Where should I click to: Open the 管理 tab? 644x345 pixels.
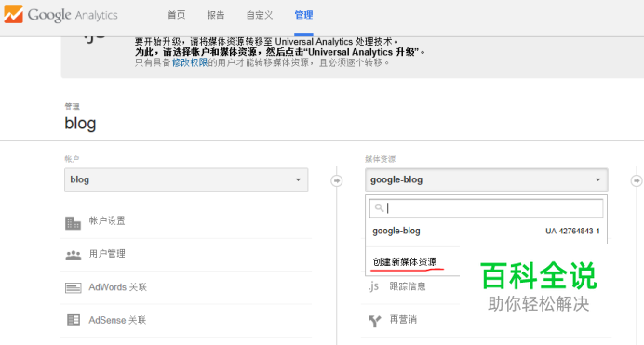click(304, 15)
